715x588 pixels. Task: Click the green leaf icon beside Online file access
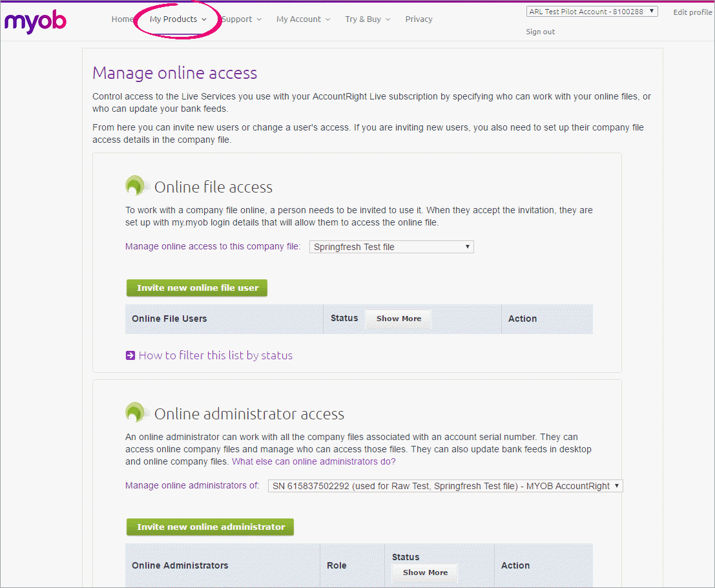pyautogui.click(x=136, y=184)
